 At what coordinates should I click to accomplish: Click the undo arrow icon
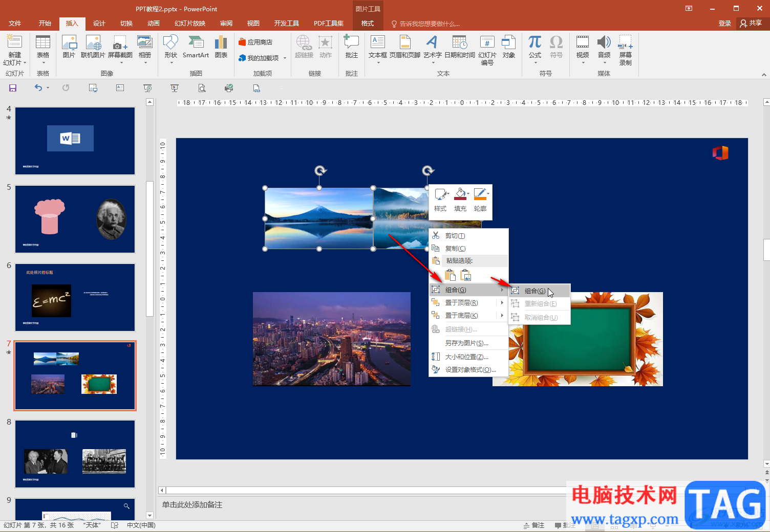point(38,87)
